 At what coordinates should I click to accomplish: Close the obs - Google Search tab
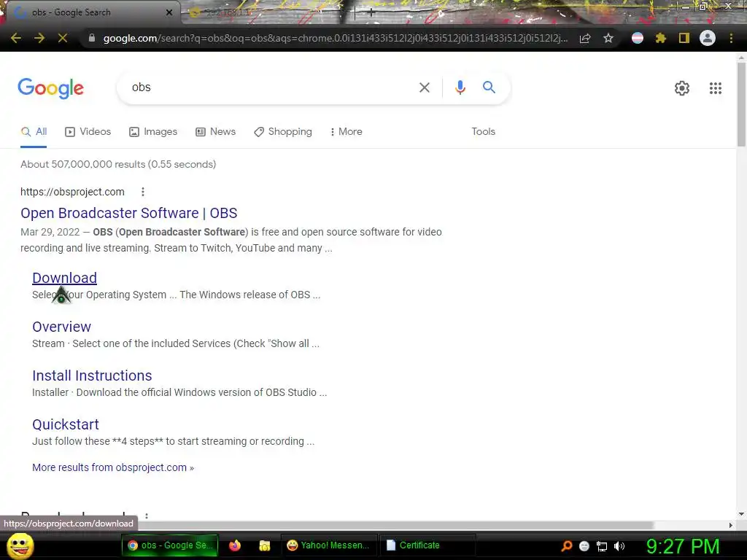point(169,12)
